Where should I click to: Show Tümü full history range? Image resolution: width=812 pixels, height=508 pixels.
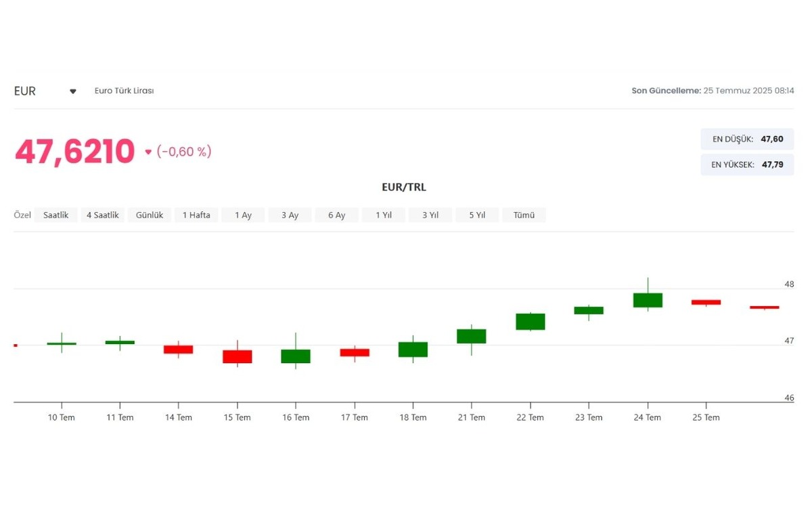(x=524, y=215)
